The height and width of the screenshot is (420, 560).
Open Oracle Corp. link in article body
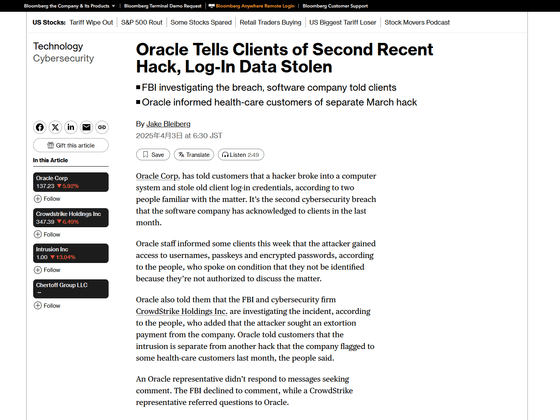point(158,176)
